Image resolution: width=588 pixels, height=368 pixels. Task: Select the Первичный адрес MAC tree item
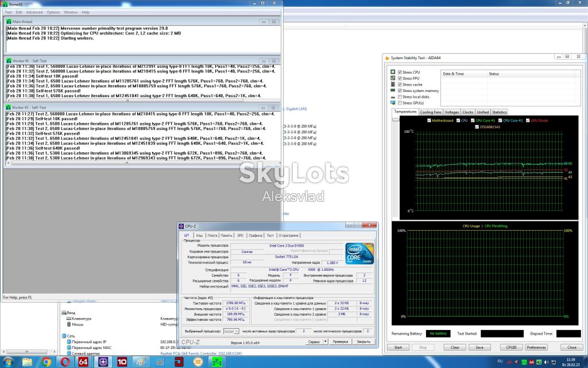click(91, 347)
